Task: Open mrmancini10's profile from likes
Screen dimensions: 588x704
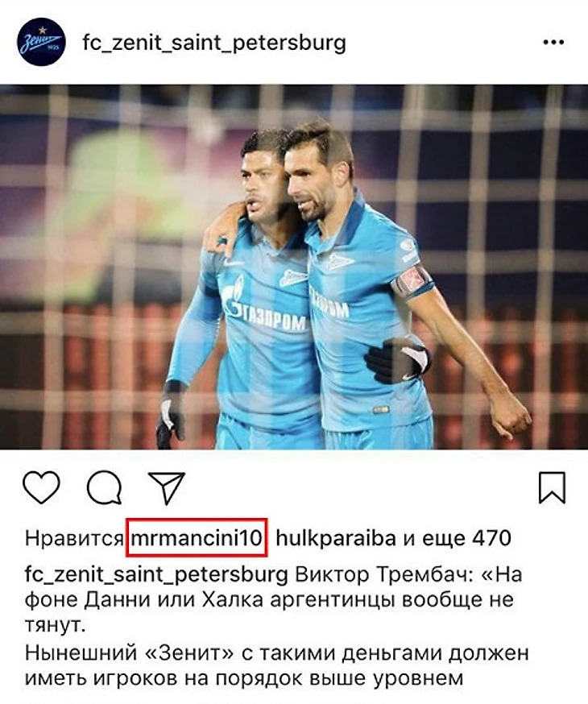Action: [197, 537]
